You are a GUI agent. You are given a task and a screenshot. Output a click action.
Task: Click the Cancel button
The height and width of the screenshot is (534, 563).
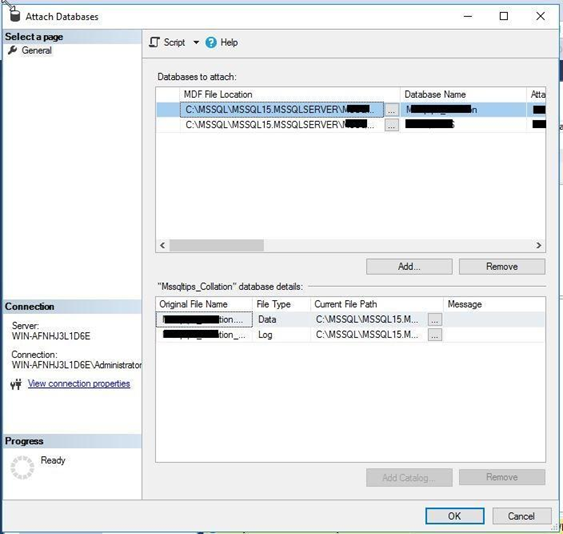click(x=521, y=516)
